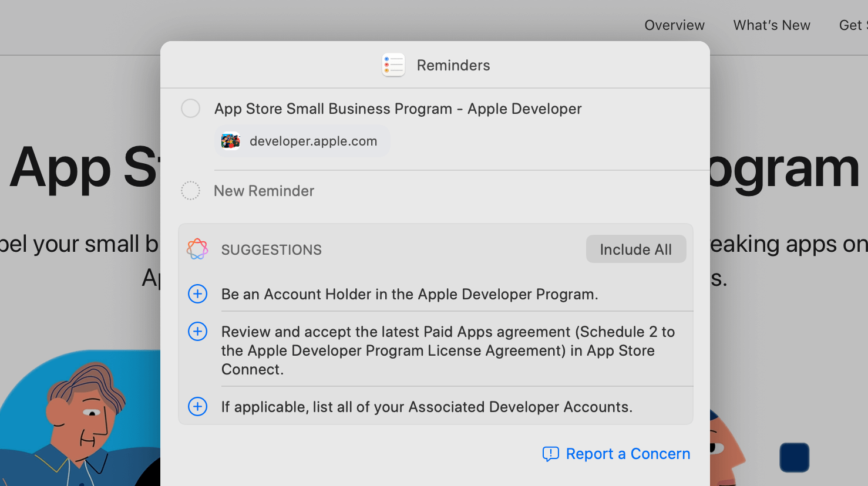Image resolution: width=868 pixels, height=486 pixels.
Task: Click the speech bubble Report a Concern icon
Action: tap(550, 454)
